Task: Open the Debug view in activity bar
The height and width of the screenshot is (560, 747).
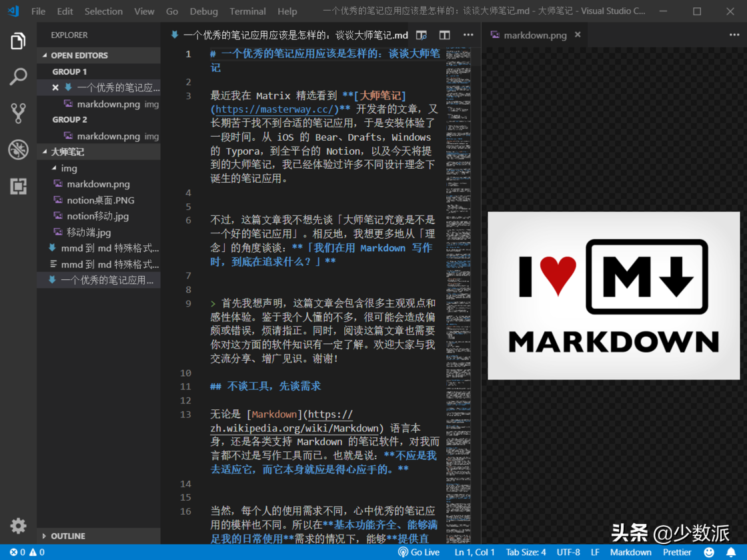Action: tap(18, 149)
